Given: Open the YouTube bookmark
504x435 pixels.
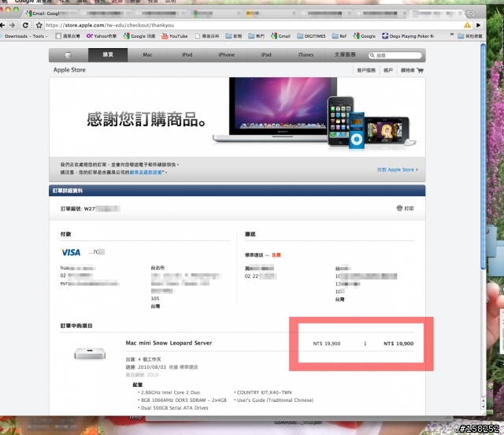Looking at the screenshot, I should click(x=175, y=36).
